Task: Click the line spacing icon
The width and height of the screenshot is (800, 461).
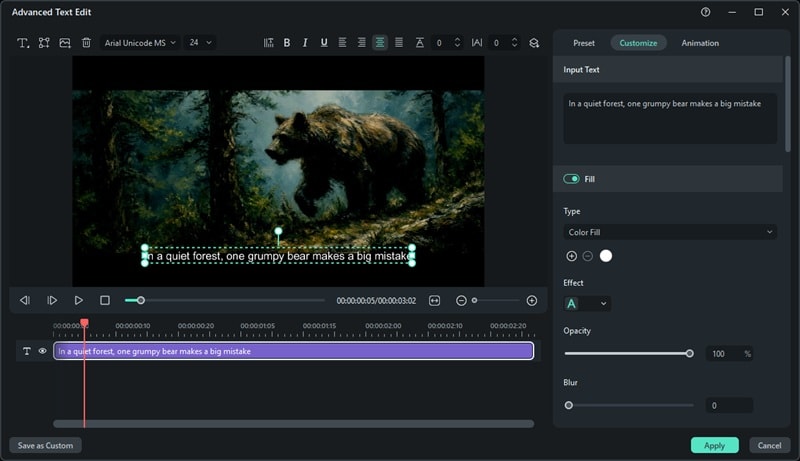Action: pos(419,43)
